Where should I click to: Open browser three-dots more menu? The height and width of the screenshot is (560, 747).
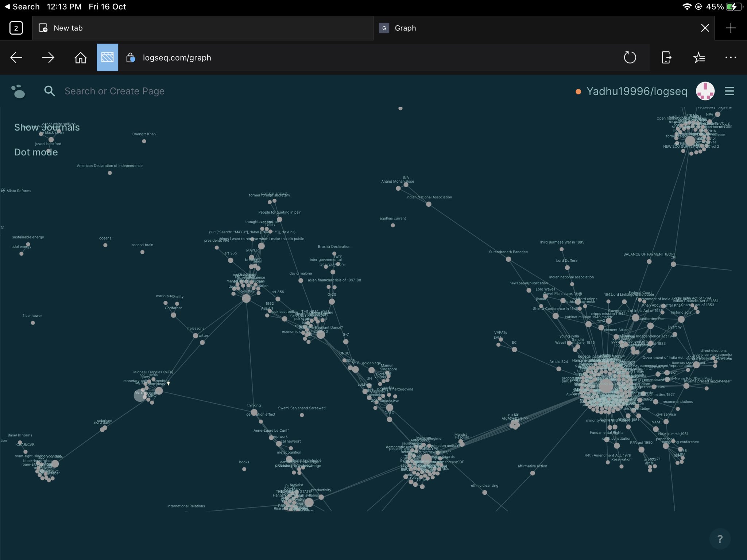(x=730, y=58)
